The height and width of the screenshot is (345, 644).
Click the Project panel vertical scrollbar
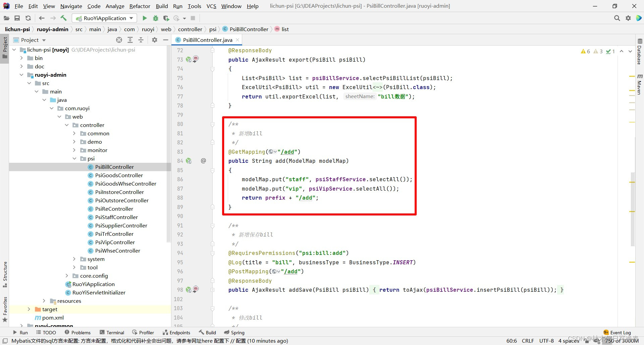pyautogui.click(x=169, y=144)
